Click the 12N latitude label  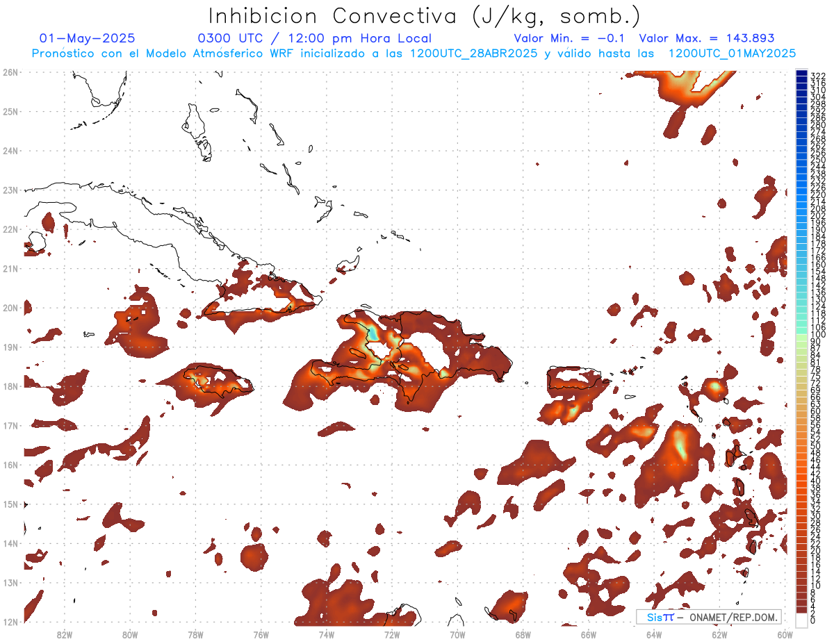pos(10,622)
